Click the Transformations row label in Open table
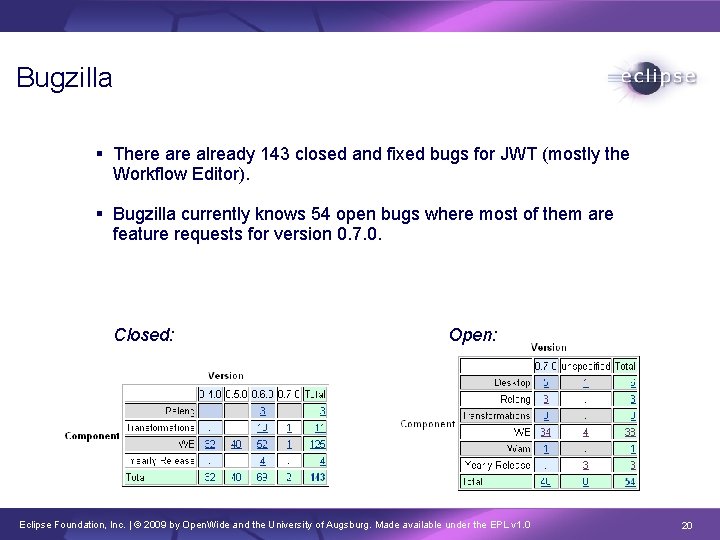720x540 pixels. tap(496, 416)
